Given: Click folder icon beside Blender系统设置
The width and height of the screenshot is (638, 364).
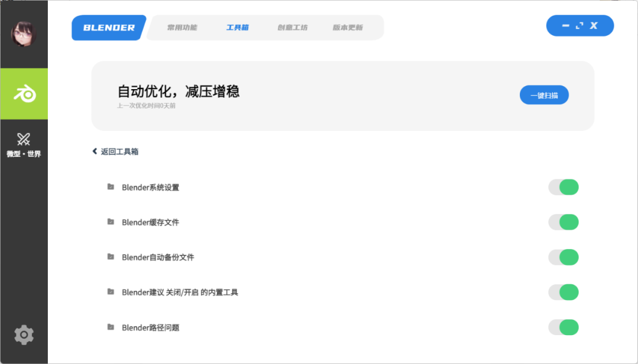Looking at the screenshot, I should (x=110, y=186).
